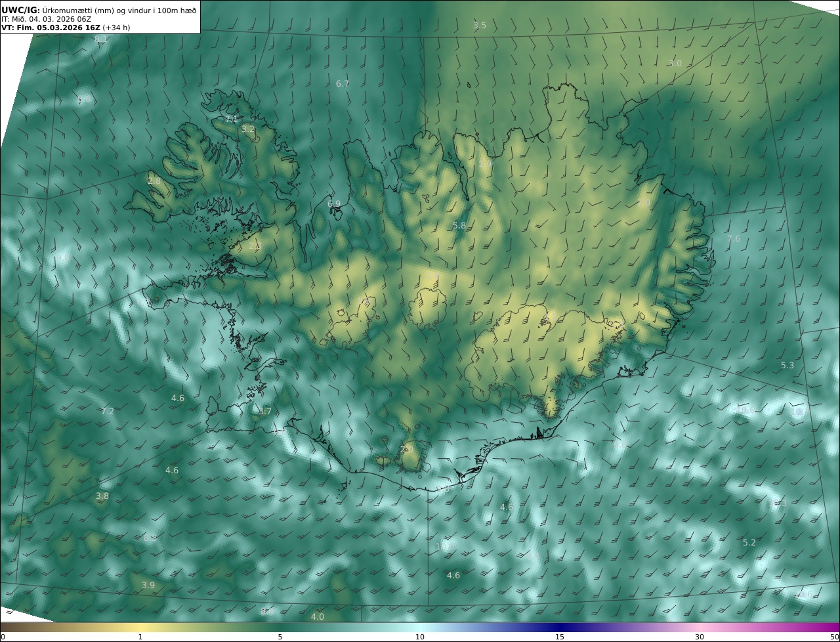Screen dimensions: 840x642
Task: Click the map value '3.5'
Action: [x=480, y=26]
